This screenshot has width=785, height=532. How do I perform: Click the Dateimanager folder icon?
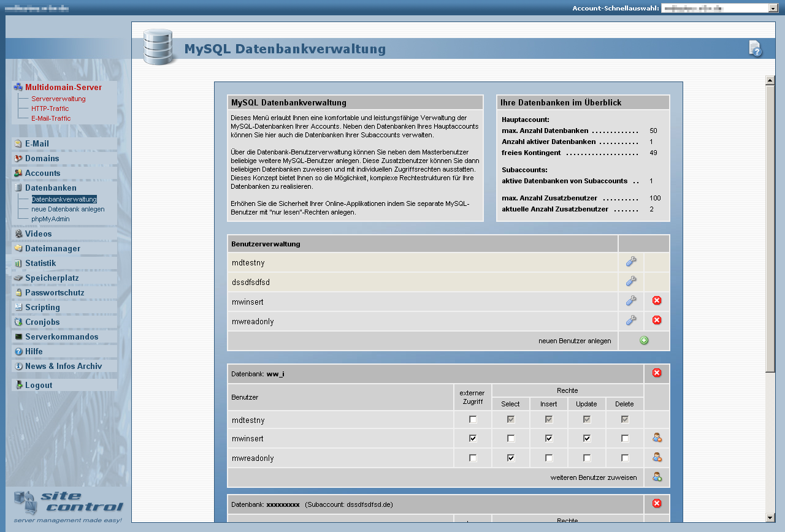[18, 249]
